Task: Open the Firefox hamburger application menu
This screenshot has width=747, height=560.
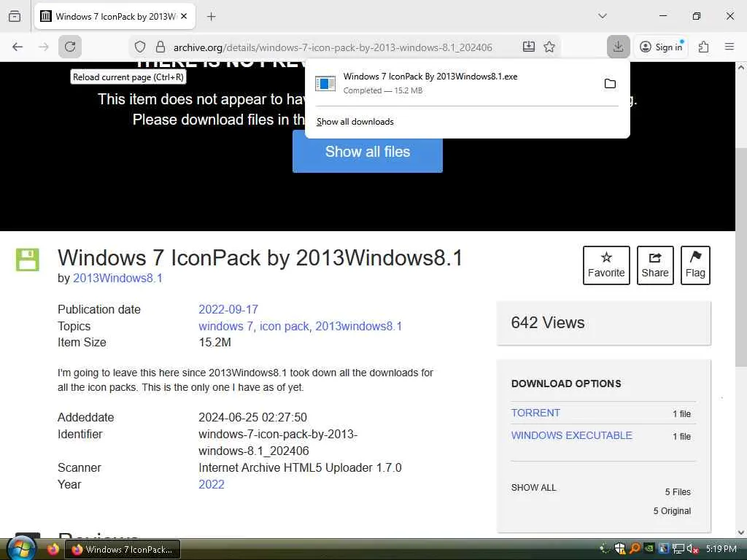Action: coord(729,47)
